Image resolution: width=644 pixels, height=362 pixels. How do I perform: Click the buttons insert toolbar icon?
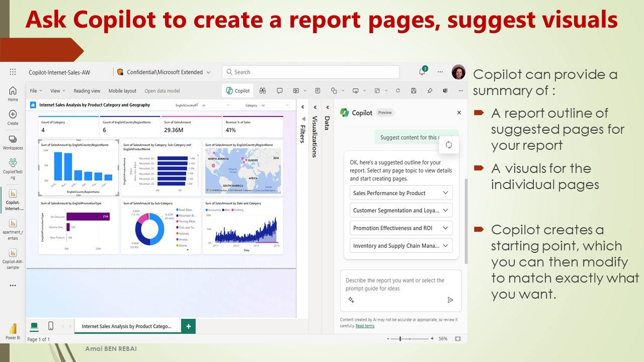click(356, 90)
